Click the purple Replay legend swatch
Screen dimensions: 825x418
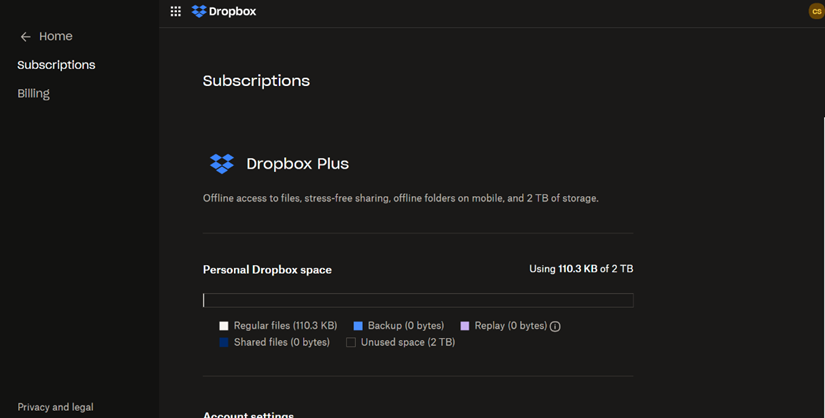(465, 326)
